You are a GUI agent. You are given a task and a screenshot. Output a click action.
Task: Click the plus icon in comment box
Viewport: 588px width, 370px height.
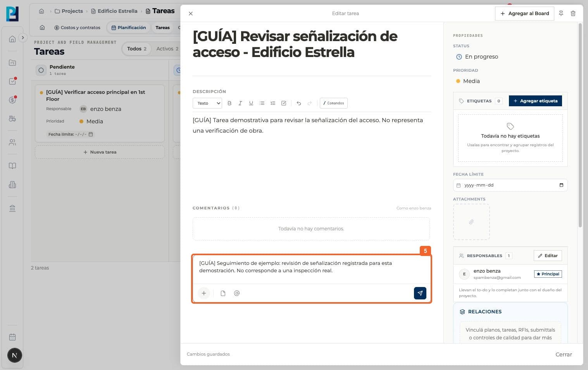204,293
